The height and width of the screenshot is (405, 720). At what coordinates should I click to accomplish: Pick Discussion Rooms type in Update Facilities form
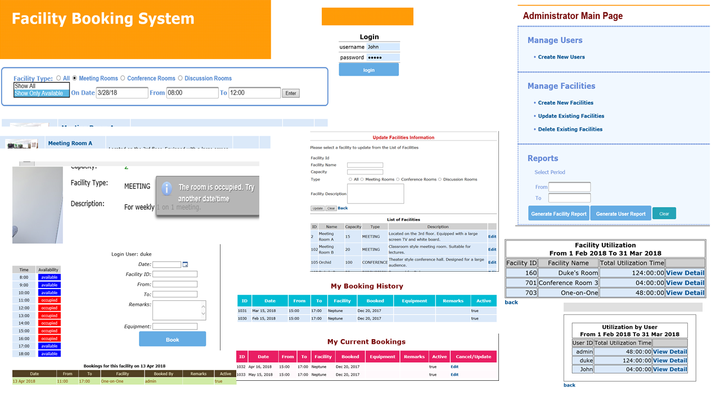440,180
